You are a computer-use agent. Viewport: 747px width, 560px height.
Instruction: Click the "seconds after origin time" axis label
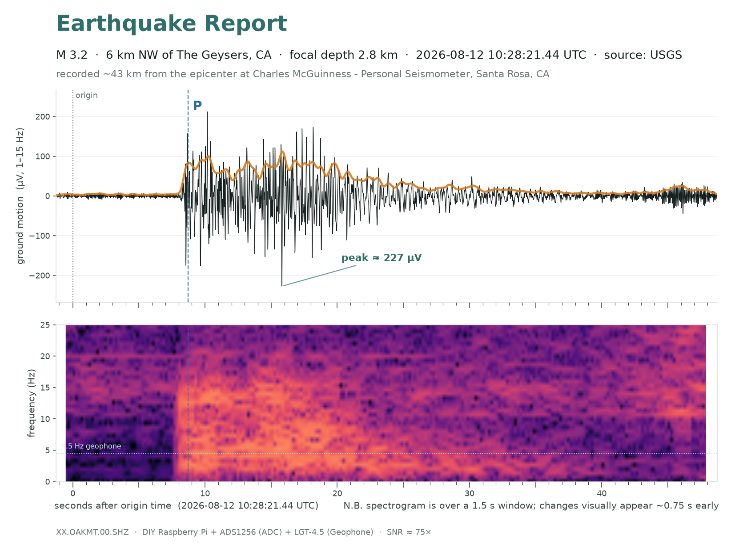(112, 506)
